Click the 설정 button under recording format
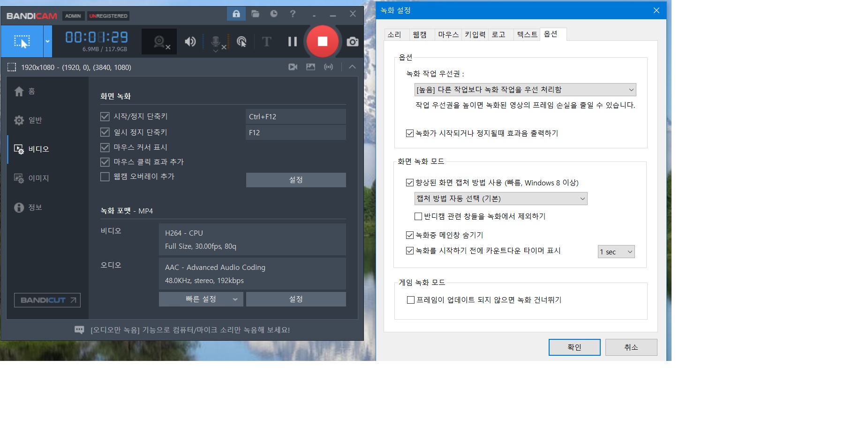 tap(296, 299)
